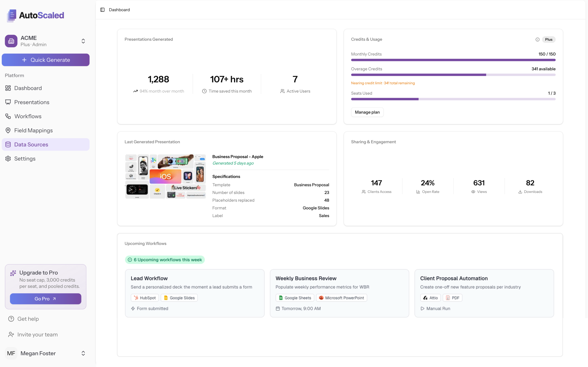The image size is (588, 367).
Task: Click the Plus plan badge
Action: [548, 40]
